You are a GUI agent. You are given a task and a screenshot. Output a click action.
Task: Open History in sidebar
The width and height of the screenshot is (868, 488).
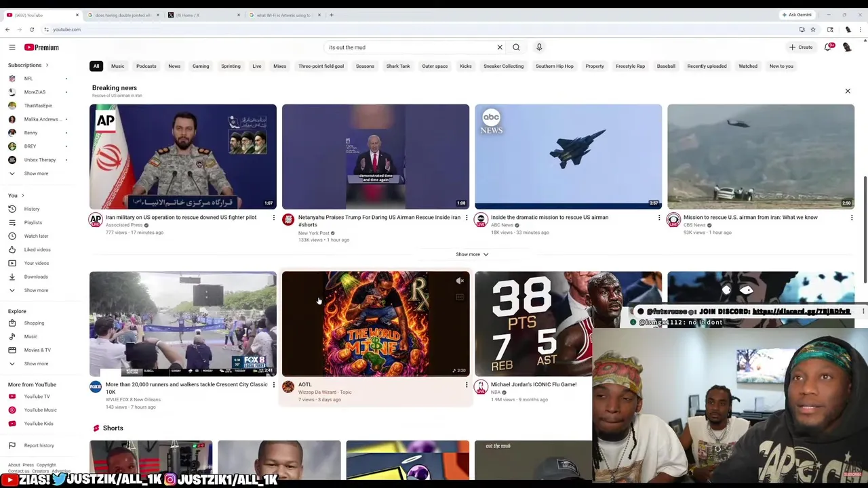(32, 209)
